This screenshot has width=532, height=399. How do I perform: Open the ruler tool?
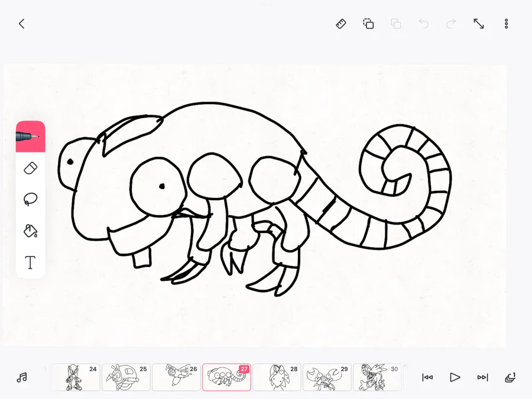tap(341, 24)
